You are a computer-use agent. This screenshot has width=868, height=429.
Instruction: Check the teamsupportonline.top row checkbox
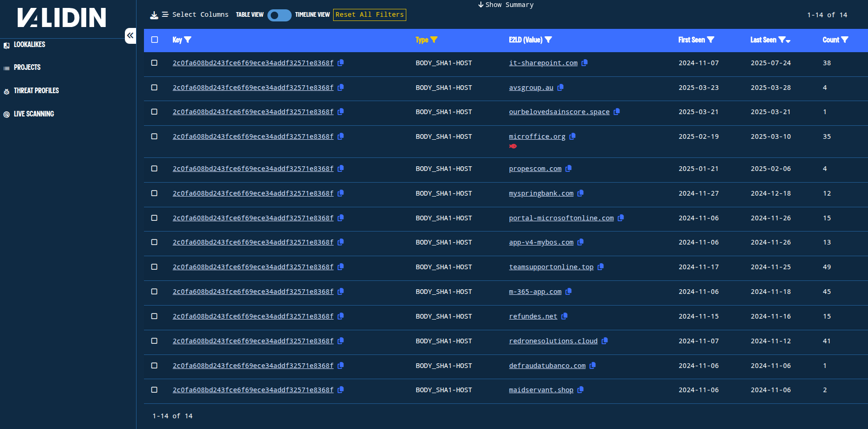coord(154,267)
